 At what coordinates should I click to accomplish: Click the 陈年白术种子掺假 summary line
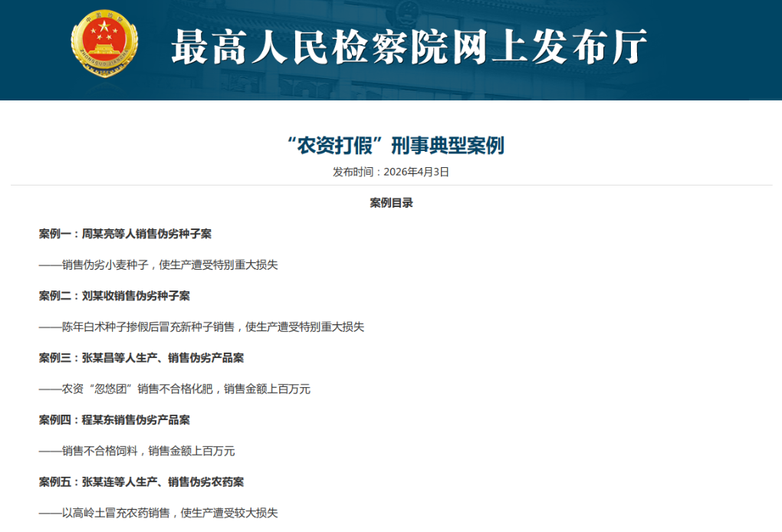pyautogui.click(x=202, y=327)
